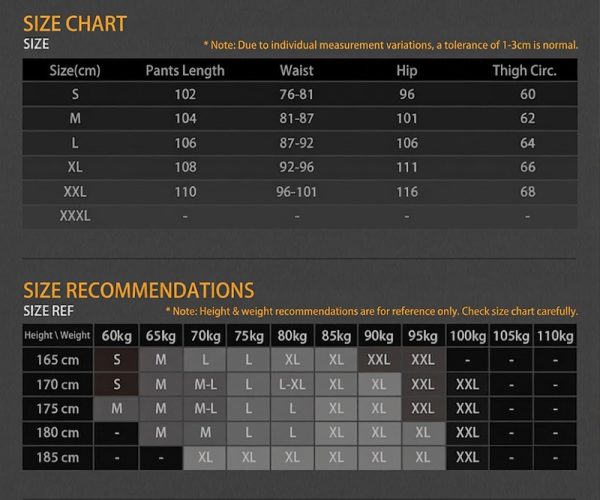Select the XXXL row label in size chart

point(75,216)
